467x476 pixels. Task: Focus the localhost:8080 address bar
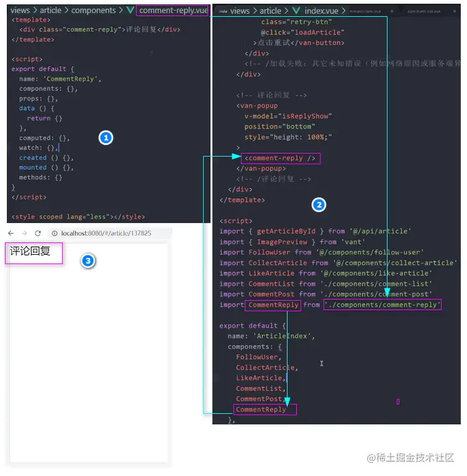pyautogui.click(x=110, y=234)
